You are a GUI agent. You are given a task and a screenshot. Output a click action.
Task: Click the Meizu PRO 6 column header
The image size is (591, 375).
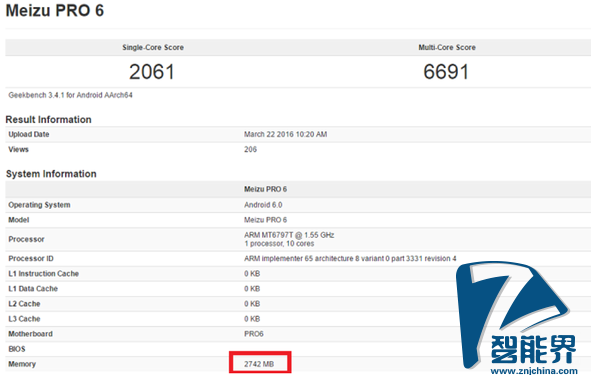pos(265,189)
